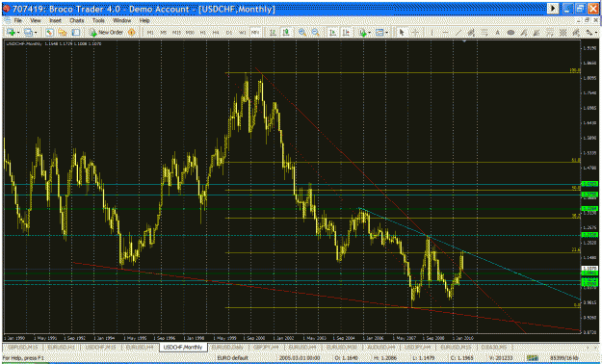
Task: Select the ellipse drawing tool
Action: [x=510, y=33]
